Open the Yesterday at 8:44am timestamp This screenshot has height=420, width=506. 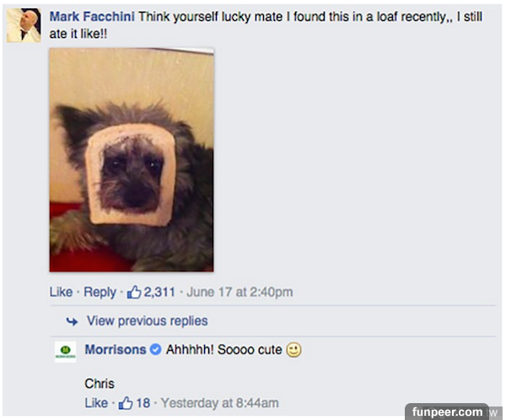tap(220, 403)
